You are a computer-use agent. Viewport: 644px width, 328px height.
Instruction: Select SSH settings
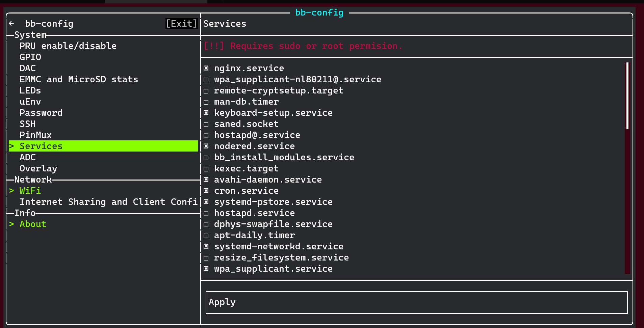tap(28, 124)
